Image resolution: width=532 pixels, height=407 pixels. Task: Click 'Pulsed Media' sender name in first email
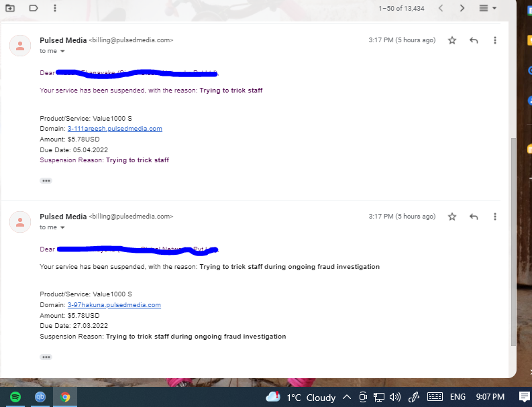[x=63, y=40]
